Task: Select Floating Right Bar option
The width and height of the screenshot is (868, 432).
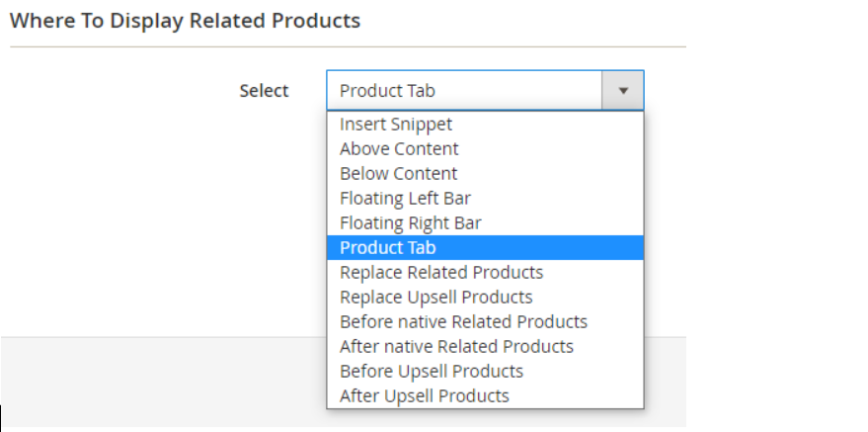Action: [411, 223]
